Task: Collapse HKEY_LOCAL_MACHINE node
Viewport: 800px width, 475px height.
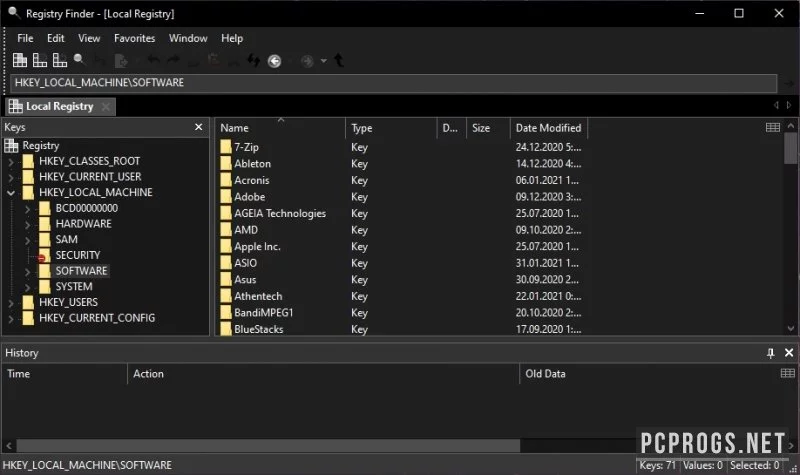Action: click(x=11, y=193)
